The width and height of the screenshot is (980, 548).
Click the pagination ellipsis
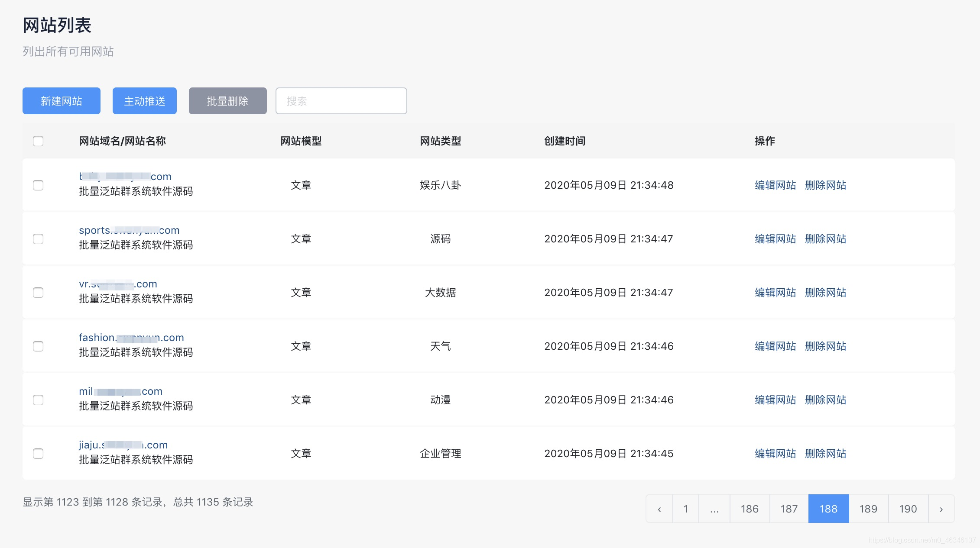click(x=714, y=509)
